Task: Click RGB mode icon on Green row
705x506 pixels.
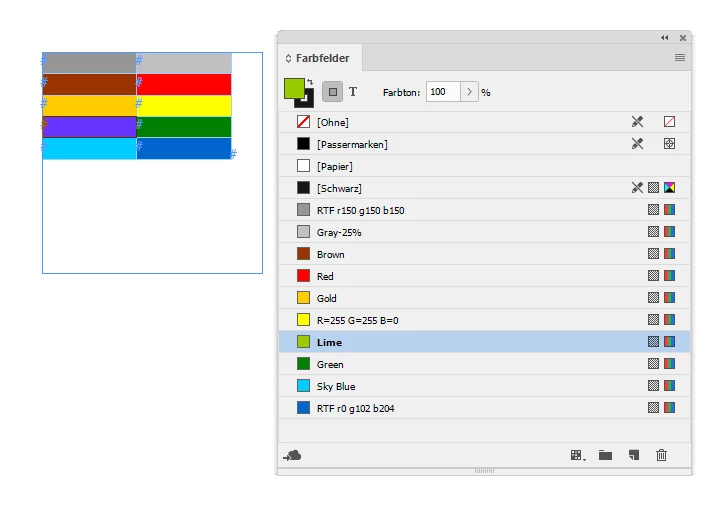Action: click(669, 363)
